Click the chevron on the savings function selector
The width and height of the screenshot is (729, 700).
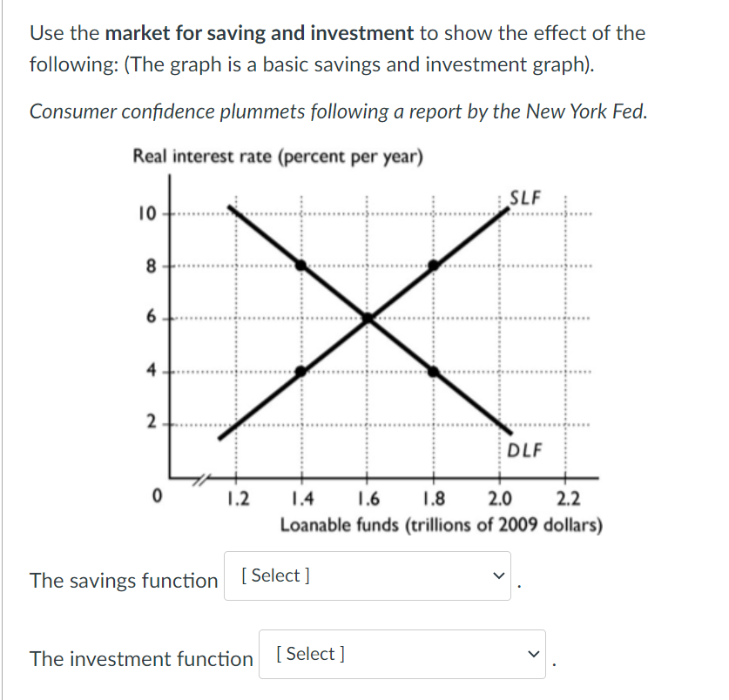click(497, 574)
